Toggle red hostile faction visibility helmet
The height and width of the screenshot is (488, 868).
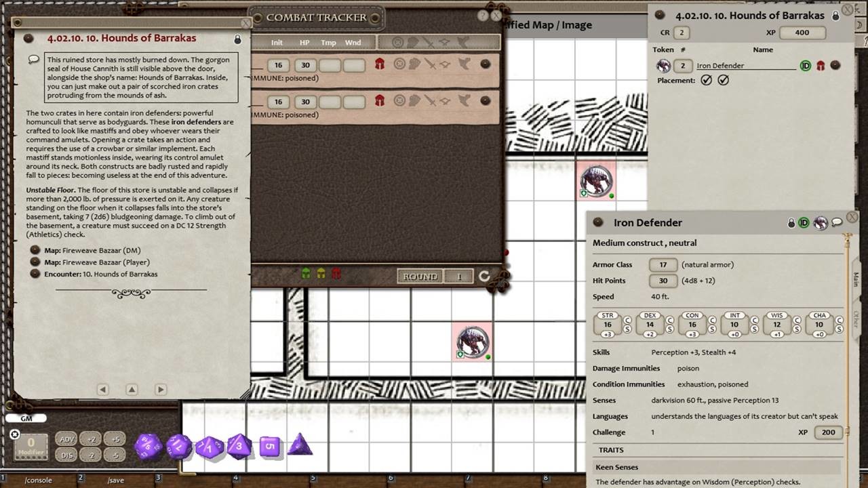pyautogui.click(x=336, y=274)
